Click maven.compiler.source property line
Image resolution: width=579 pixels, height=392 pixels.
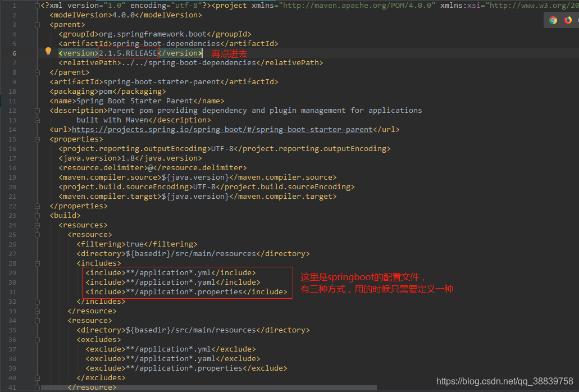[x=198, y=177]
